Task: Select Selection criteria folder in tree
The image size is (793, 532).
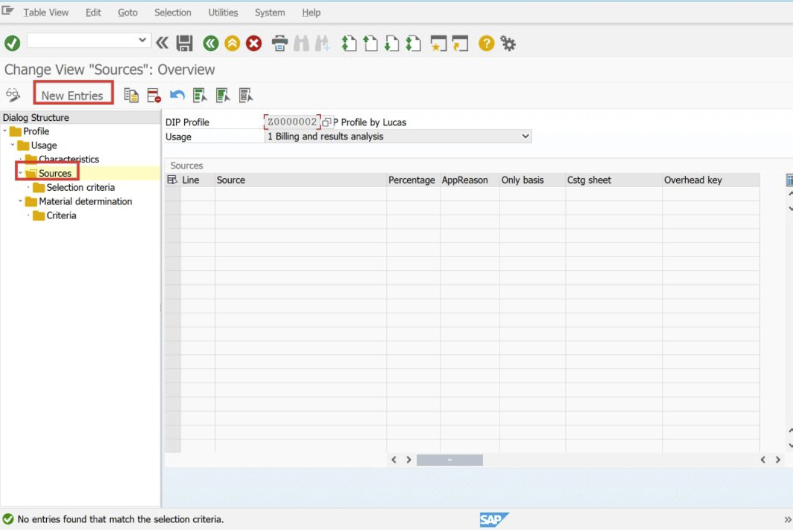Action: (81, 187)
